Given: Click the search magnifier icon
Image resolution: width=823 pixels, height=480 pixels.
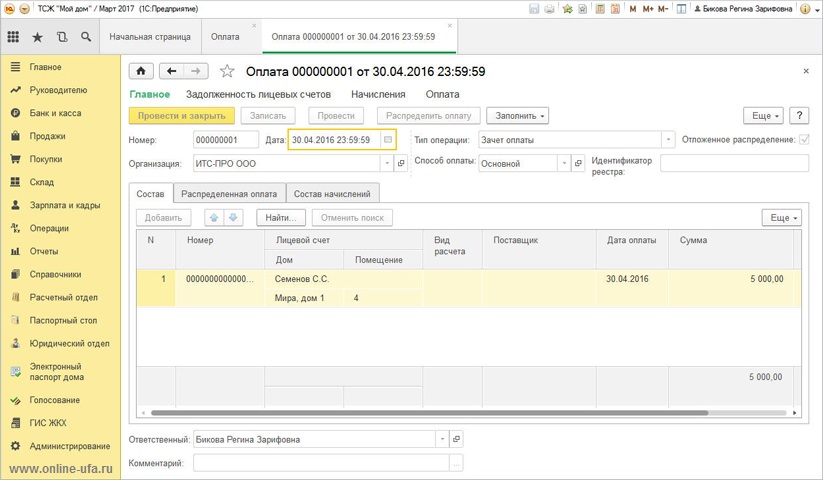Looking at the screenshot, I should [86, 37].
